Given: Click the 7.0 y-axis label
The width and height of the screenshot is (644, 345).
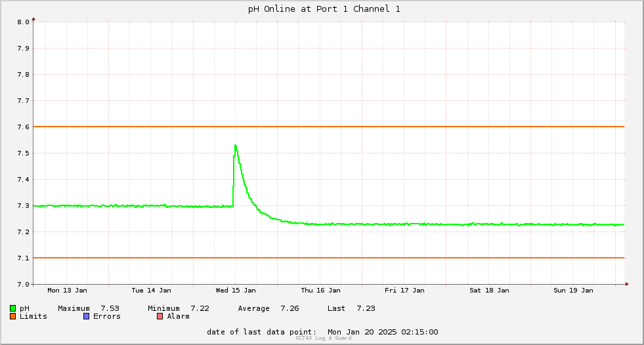Looking at the screenshot, I should tap(24, 284).
